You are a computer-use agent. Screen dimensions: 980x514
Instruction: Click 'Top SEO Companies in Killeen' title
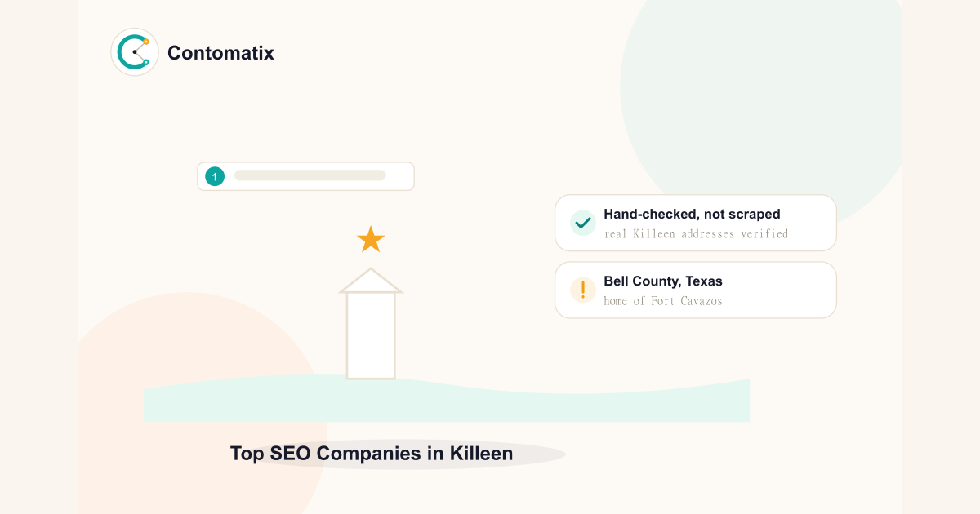[x=372, y=454]
